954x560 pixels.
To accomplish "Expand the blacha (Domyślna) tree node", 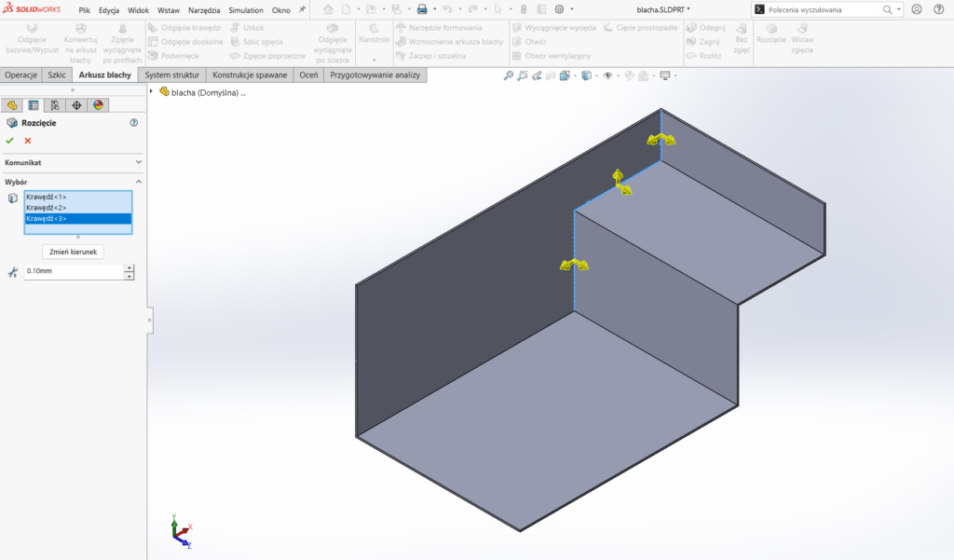I will [152, 92].
